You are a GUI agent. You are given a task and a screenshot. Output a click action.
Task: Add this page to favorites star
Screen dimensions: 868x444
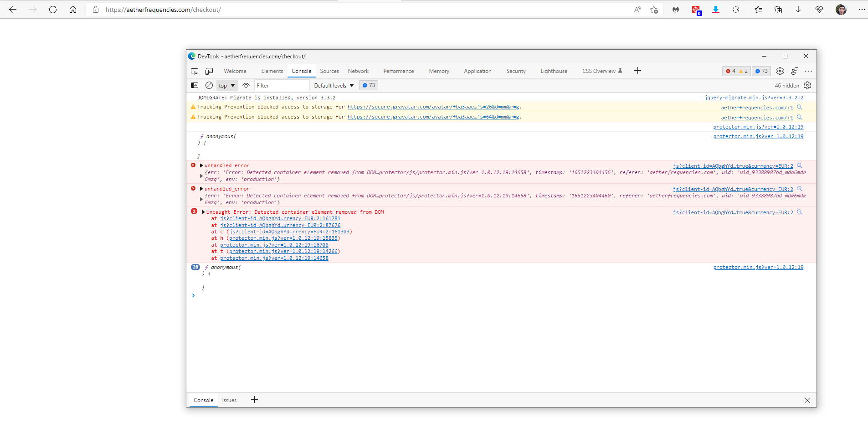(x=654, y=10)
